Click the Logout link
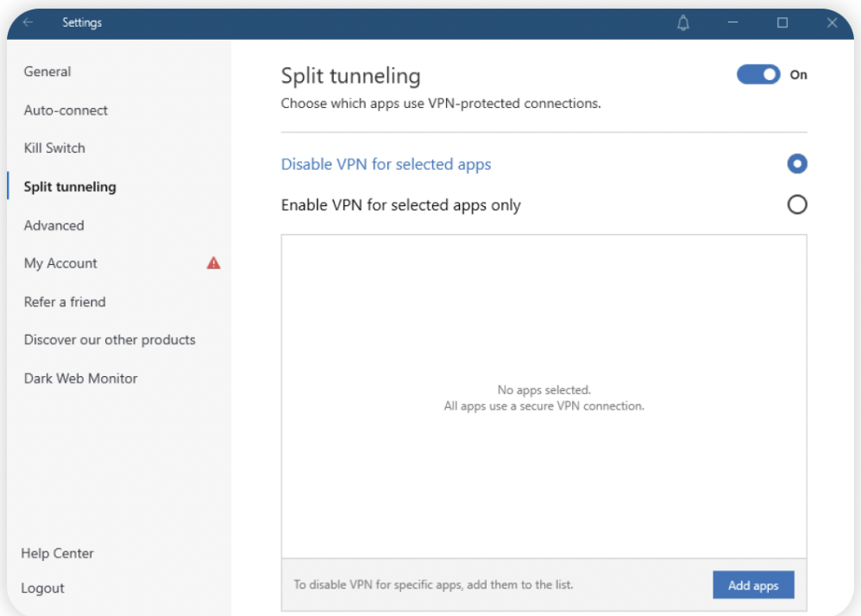This screenshot has height=616, width=861. point(42,588)
